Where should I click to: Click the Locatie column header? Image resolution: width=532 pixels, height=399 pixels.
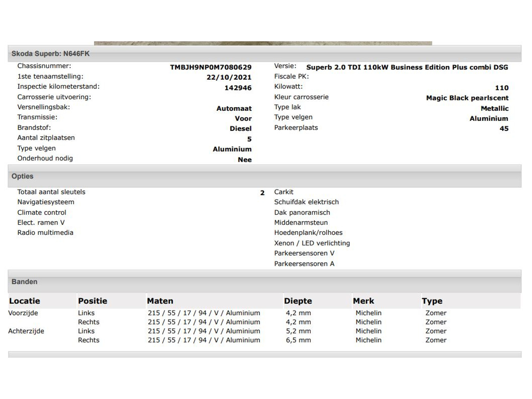click(x=25, y=301)
